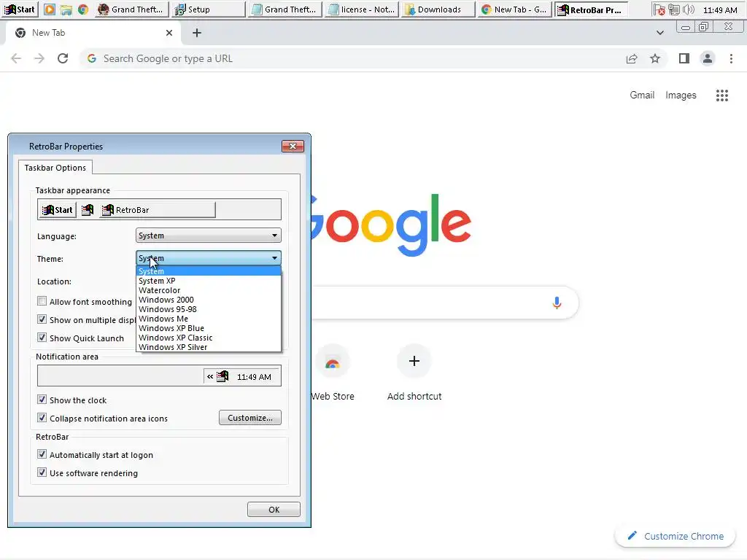Pick the Windows 95-98 theme
Image resolution: width=747 pixels, height=560 pixels.
[208, 309]
